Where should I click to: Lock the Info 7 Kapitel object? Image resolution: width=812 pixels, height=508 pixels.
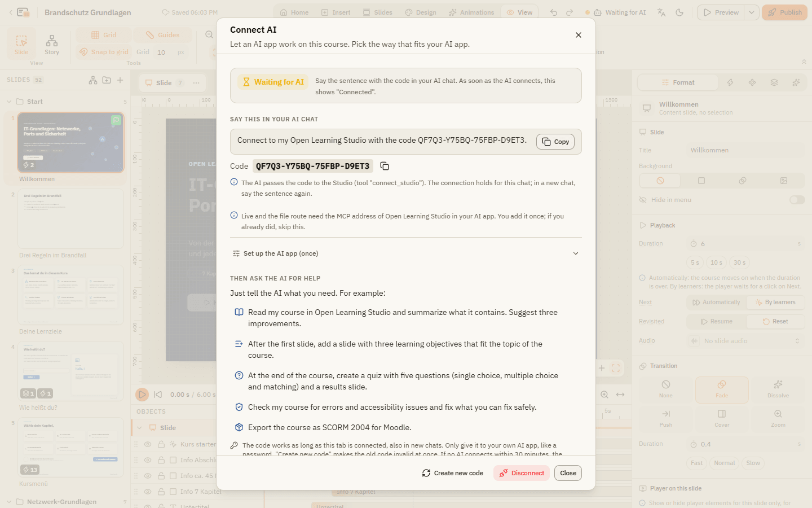161,492
